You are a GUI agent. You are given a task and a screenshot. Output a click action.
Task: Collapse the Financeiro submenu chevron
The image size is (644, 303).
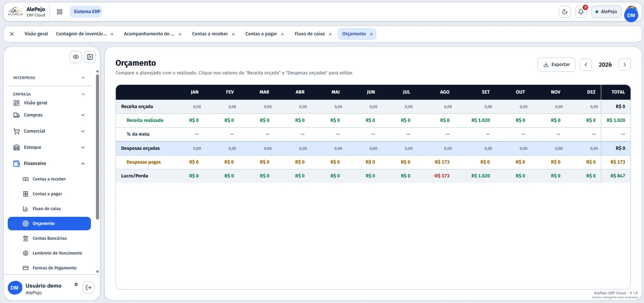83,163
